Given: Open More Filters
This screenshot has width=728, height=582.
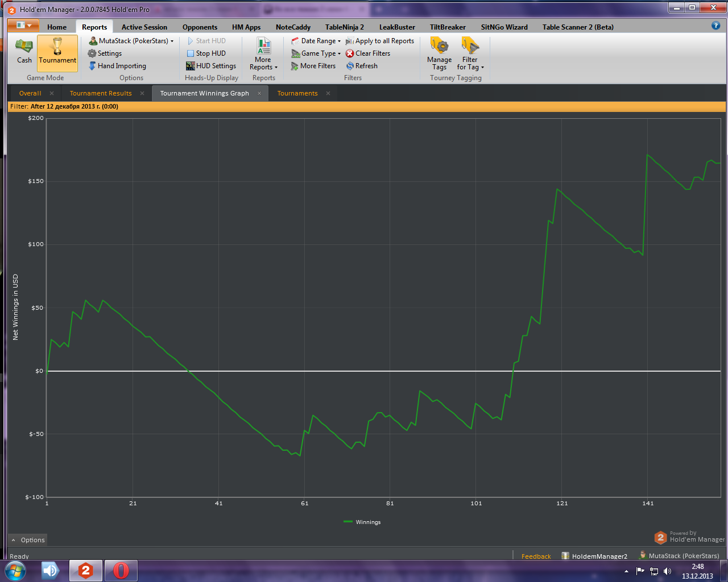Looking at the screenshot, I should [313, 66].
